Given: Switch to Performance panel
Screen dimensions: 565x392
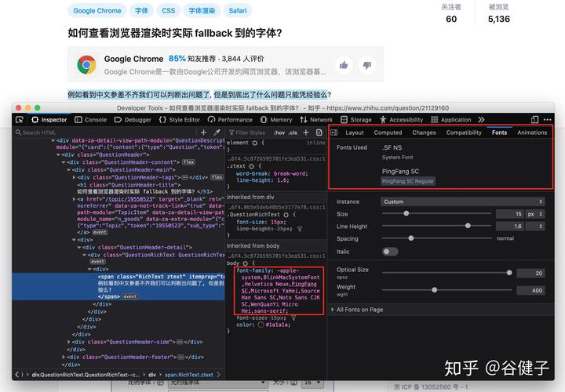Looking at the screenshot, I should tap(230, 120).
